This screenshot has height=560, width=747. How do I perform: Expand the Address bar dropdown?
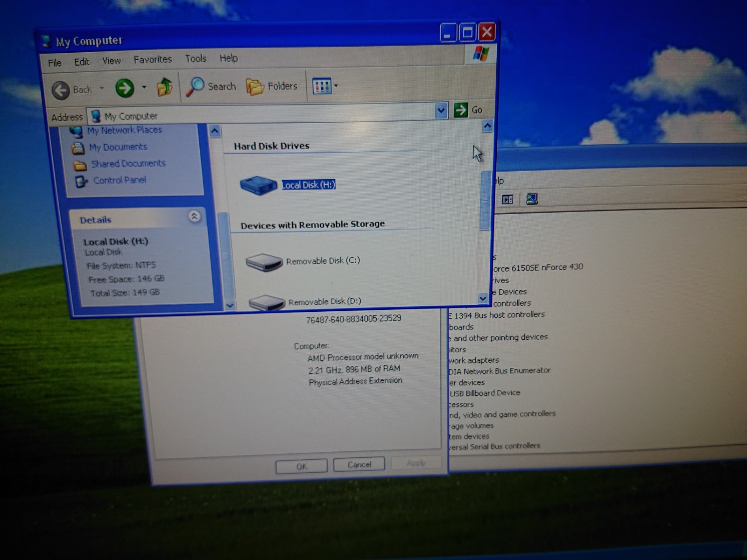(441, 111)
